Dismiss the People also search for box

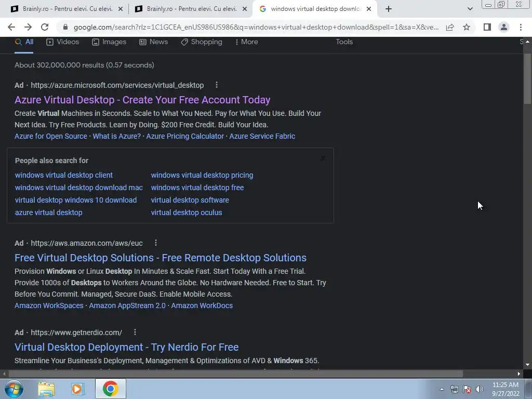(323, 158)
